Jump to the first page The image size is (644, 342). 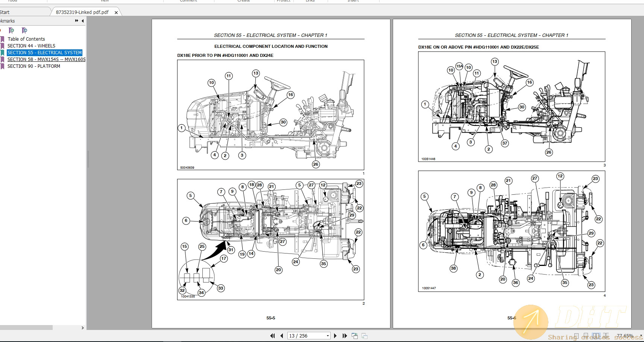point(272,335)
